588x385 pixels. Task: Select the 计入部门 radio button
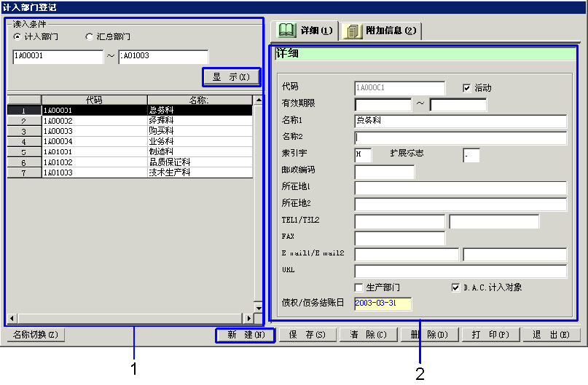point(17,36)
